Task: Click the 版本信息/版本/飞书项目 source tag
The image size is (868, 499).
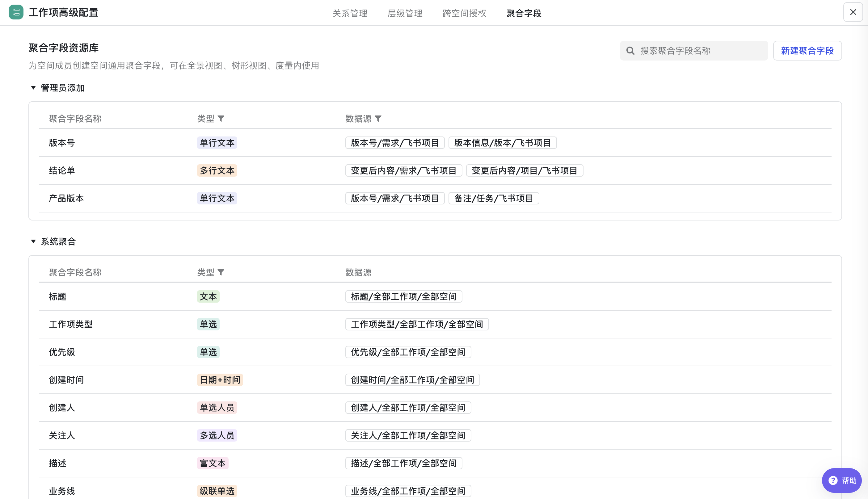Action: coord(503,143)
